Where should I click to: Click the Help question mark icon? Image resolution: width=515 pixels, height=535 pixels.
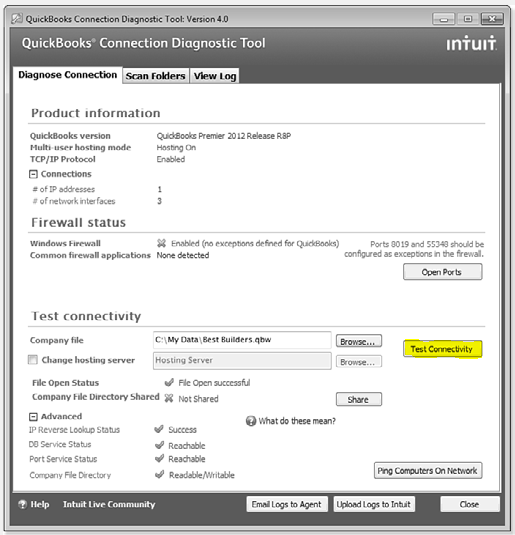pos(23,504)
